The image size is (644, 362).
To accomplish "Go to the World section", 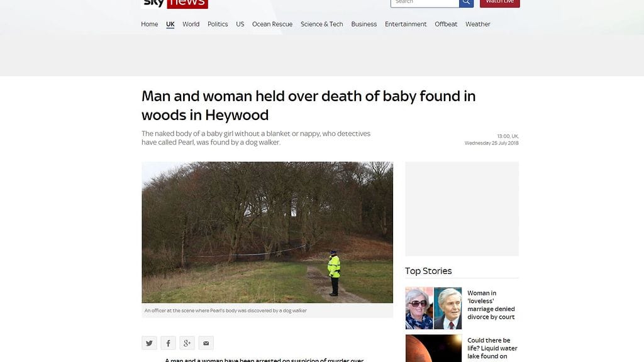I will coord(191,25).
